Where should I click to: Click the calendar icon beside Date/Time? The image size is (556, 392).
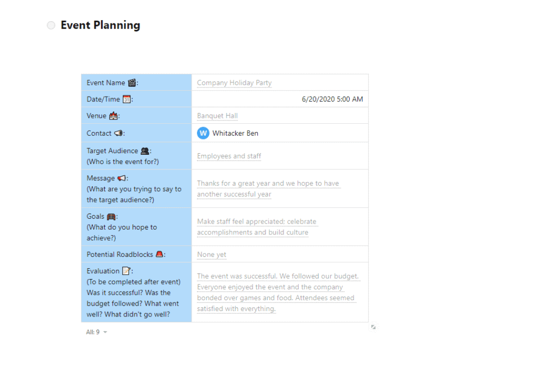coord(127,99)
